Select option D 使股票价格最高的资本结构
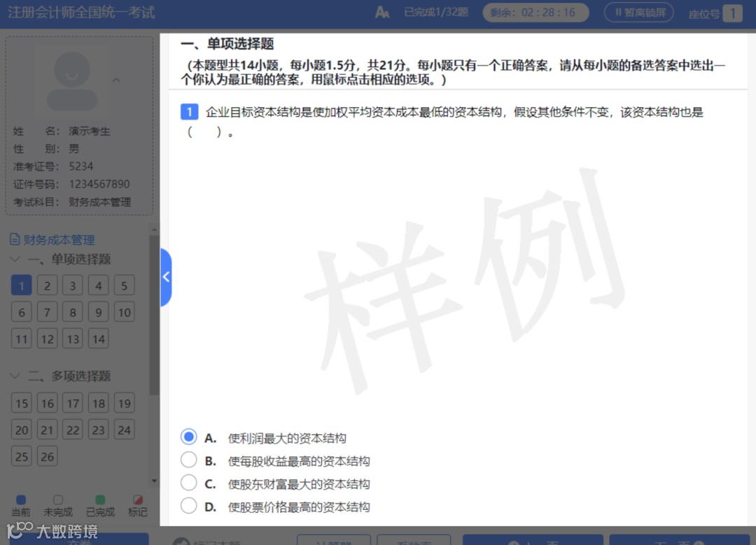The width and height of the screenshot is (756, 545). [188, 506]
